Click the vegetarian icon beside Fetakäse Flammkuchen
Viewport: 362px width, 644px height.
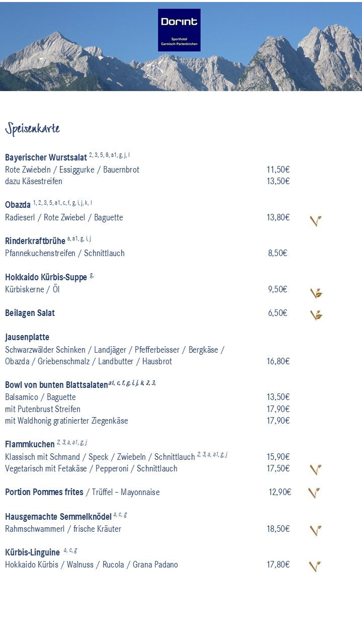click(x=315, y=469)
